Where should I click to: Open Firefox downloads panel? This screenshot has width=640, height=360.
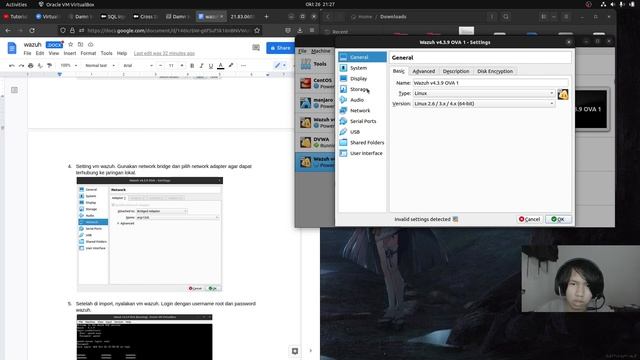point(300,30)
